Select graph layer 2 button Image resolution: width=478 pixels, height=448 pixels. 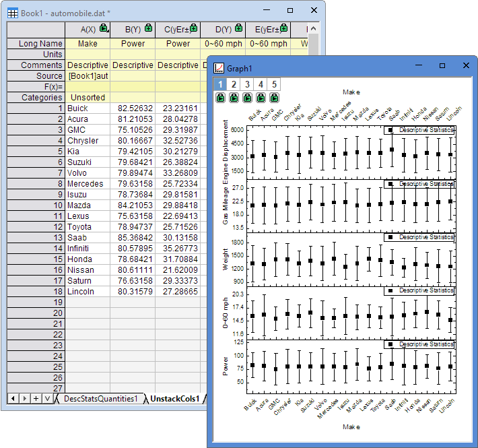click(234, 84)
